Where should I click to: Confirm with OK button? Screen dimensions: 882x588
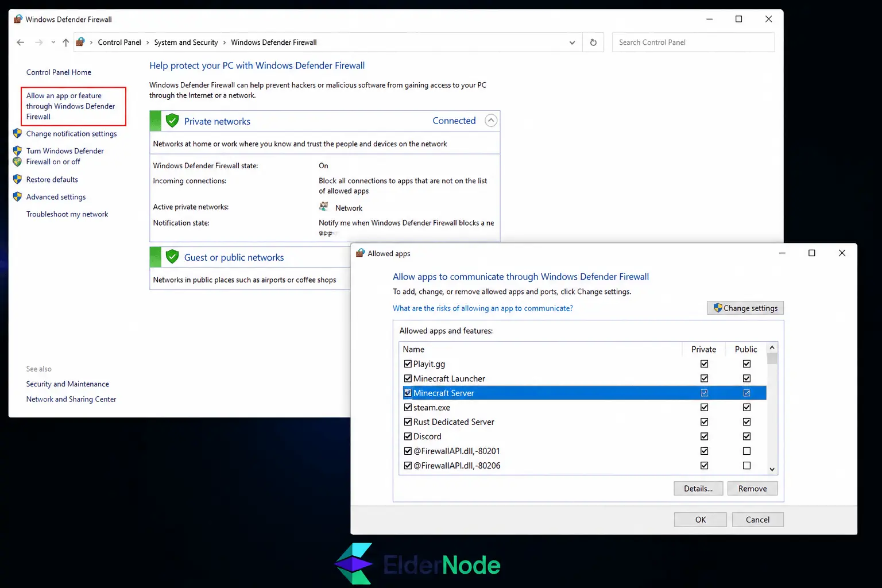(701, 520)
